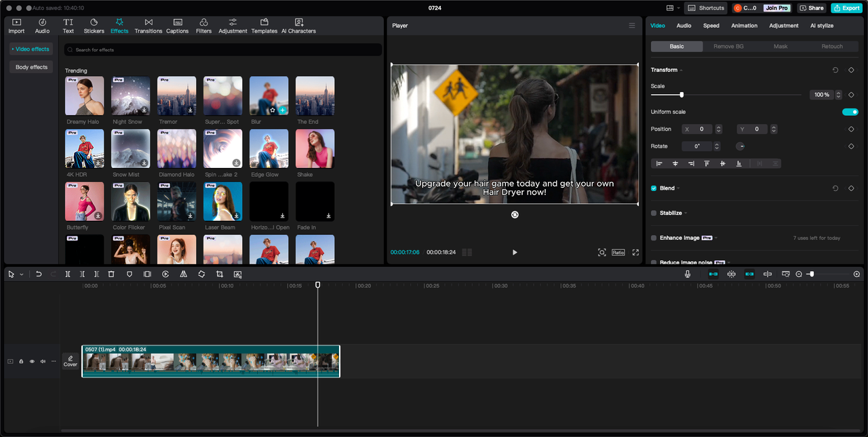868x437 pixels.
Task: Click the Crop tool icon
Action: click(x=220, y=274)
